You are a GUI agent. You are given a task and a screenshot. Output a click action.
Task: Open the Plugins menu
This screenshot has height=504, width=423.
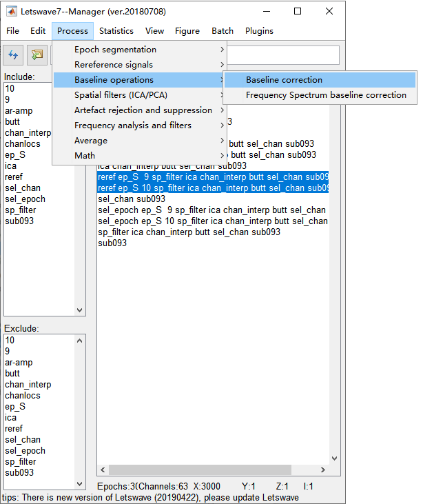point(259,31)
